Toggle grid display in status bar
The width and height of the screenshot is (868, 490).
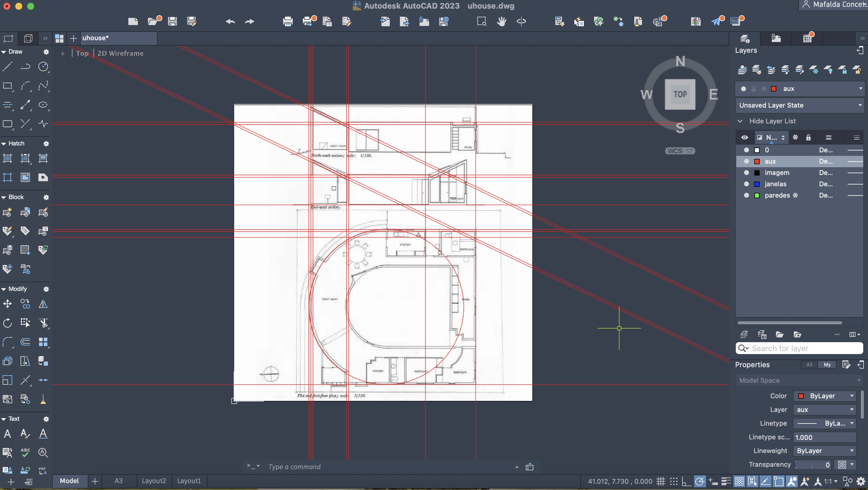(661, 481)
